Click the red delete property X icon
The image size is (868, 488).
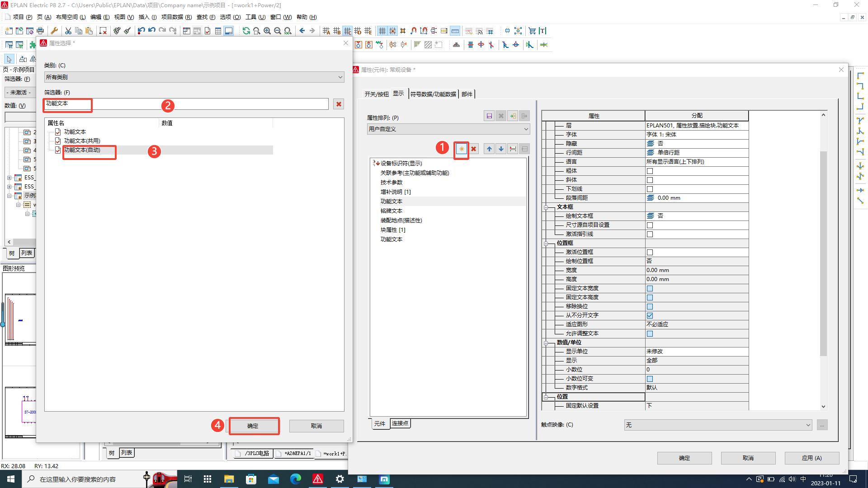(x=473, y=149)
